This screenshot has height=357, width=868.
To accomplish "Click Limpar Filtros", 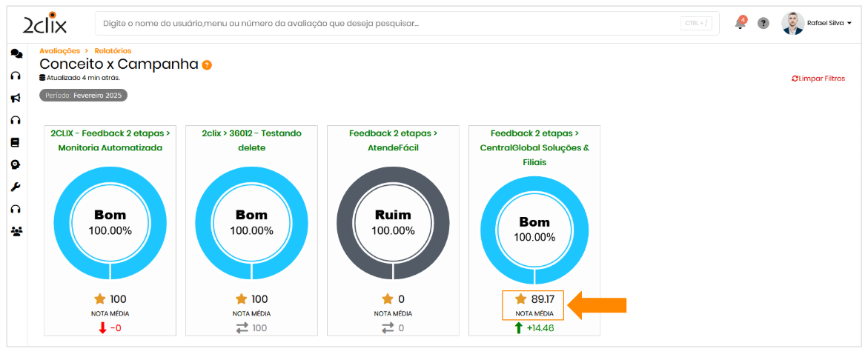I will [818, 79].
